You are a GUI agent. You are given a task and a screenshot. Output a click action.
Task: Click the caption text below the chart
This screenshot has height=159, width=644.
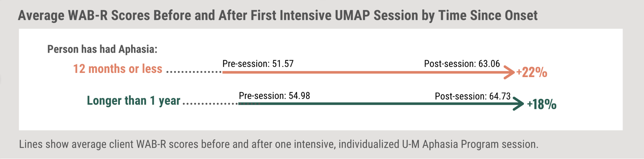click(x=279, y=144)
